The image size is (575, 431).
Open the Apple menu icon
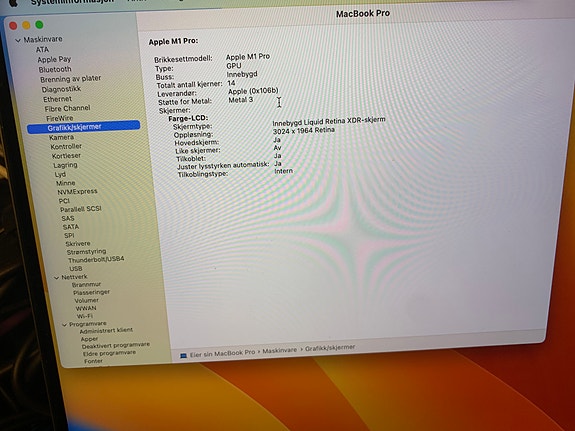tap(12, 3)
